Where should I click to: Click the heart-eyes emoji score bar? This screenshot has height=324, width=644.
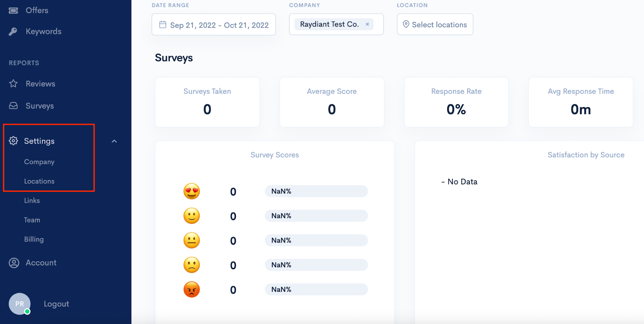click(316, 191)
